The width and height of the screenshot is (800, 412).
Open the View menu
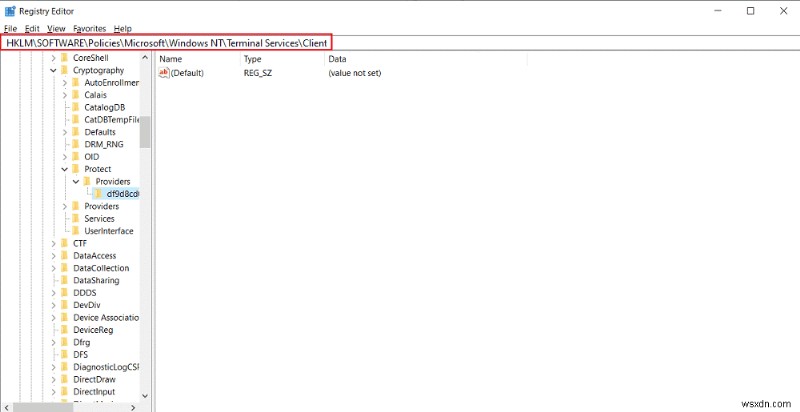click(56, 29)
